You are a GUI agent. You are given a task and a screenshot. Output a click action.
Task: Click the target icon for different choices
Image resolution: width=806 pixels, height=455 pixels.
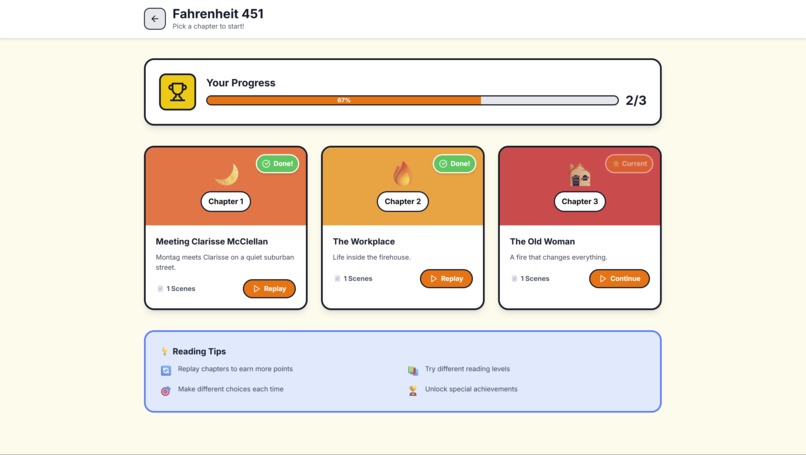tap(166, 391)
